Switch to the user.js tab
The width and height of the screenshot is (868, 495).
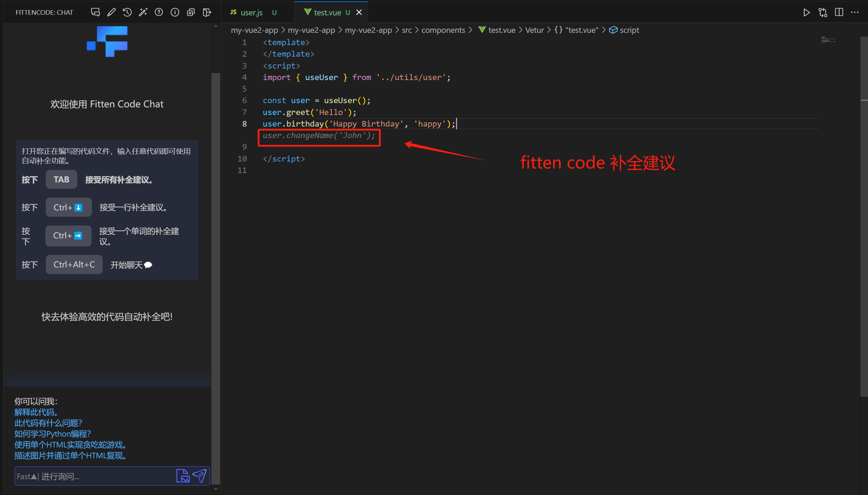(x=251, y=13)
